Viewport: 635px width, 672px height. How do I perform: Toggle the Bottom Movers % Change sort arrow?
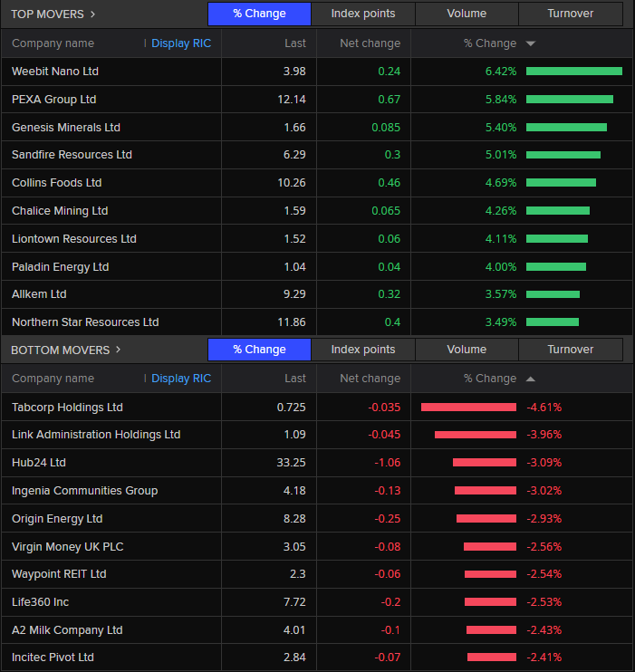point(531,379)
